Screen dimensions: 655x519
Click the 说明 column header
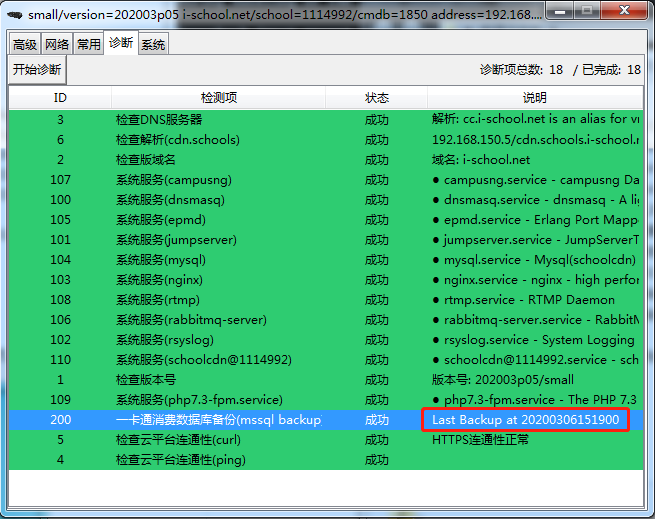coord(535,98)
